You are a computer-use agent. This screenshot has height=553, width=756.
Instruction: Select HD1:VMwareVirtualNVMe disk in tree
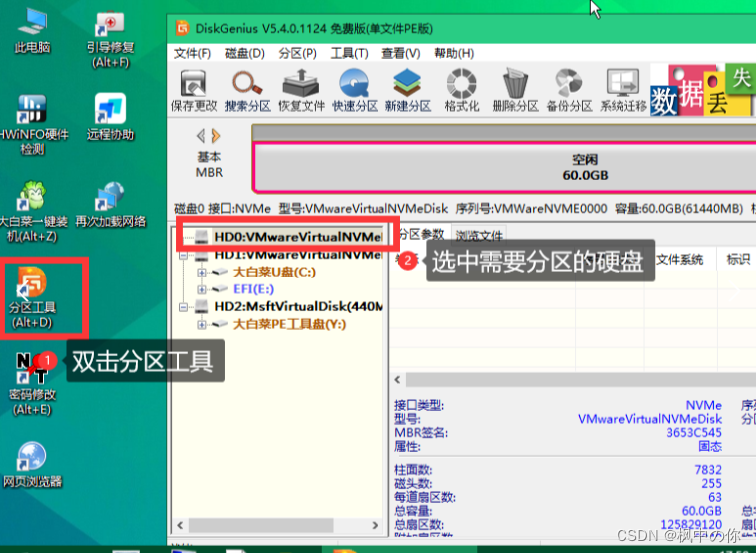298,254
